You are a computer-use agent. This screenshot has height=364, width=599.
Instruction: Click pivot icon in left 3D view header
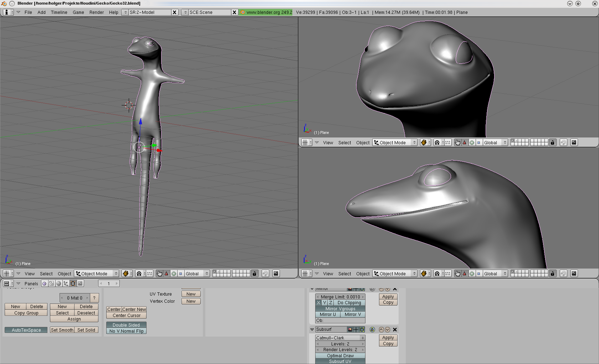[x=140, y=274]
